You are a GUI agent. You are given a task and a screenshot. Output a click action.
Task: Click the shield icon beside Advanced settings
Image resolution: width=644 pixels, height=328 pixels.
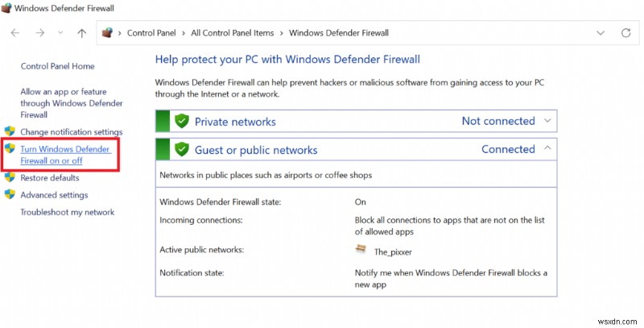[x=10, y=195]
